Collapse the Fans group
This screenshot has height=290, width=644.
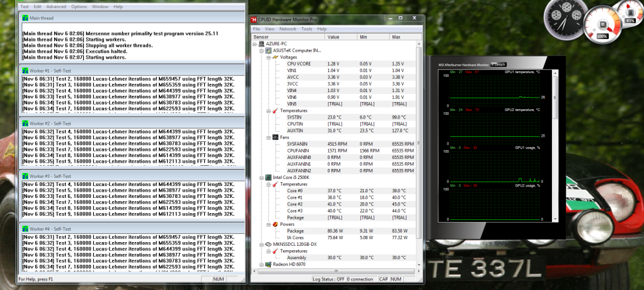coord(268,137)
